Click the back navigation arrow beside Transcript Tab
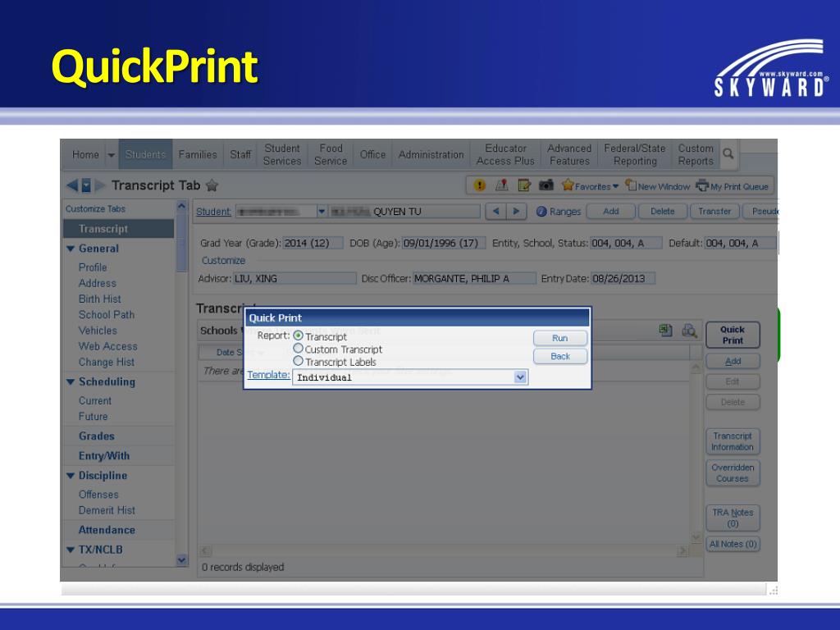 click(72, 185)
